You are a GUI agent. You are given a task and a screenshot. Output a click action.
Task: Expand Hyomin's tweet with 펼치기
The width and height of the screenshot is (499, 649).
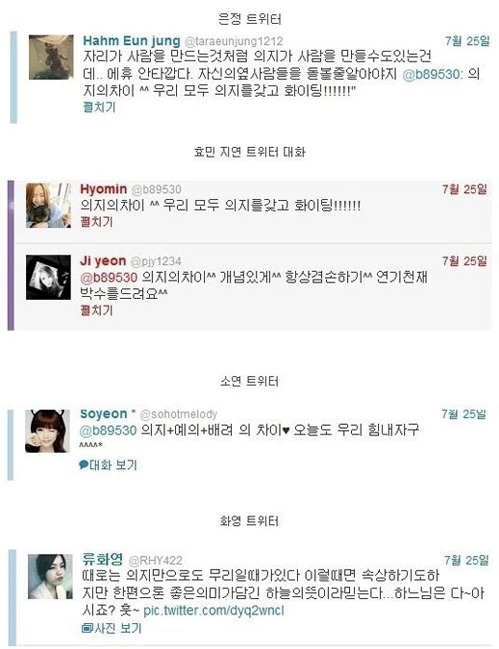pyautogui.click(x=96, y=221)
